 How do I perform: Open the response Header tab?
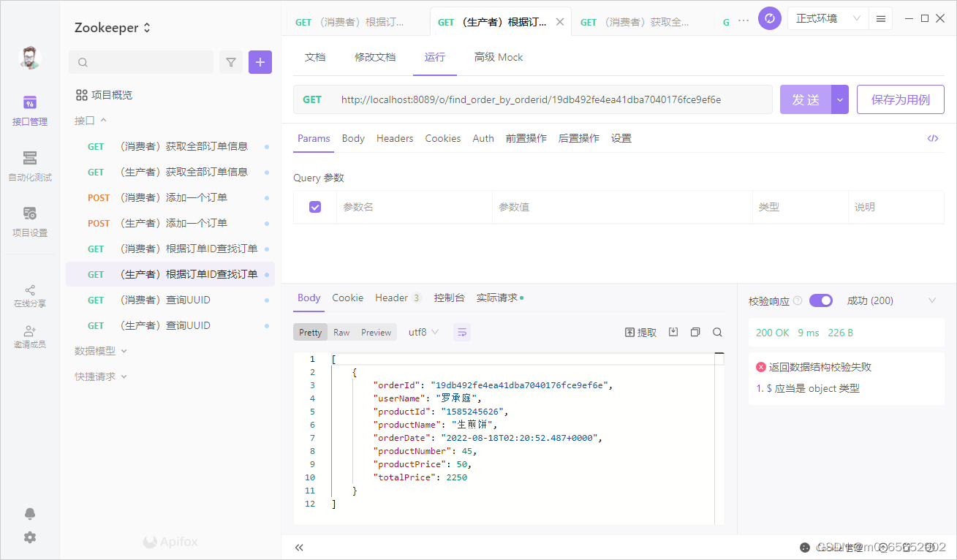pos(398,298)
